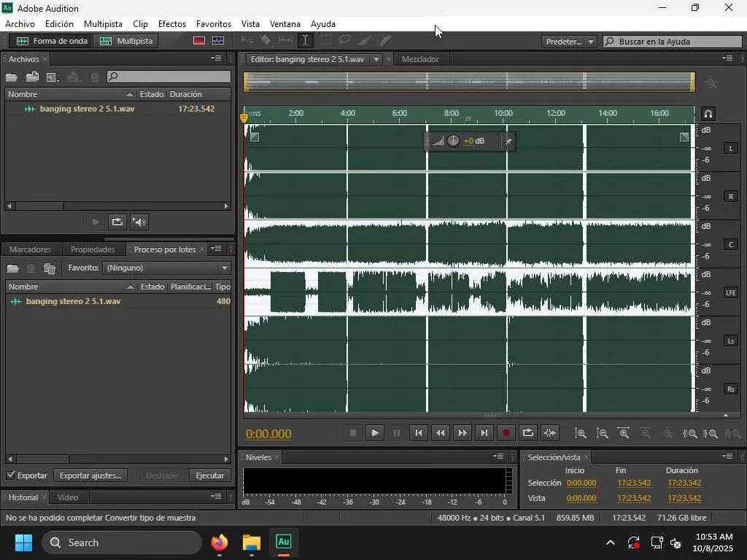Click the open file folder icon in Archivos
The height and width of the screenshot is (560, 747).
pyautogui.click(x=12, y=77)
